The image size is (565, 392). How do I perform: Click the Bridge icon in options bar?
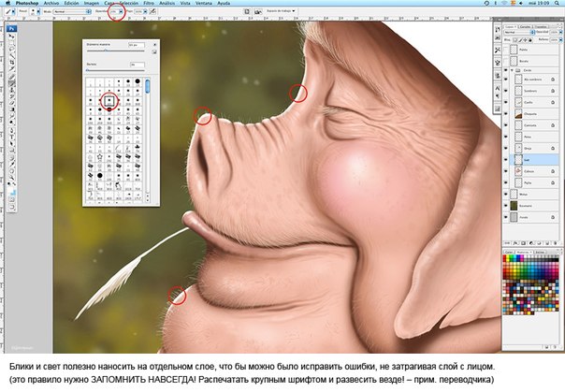258,11
